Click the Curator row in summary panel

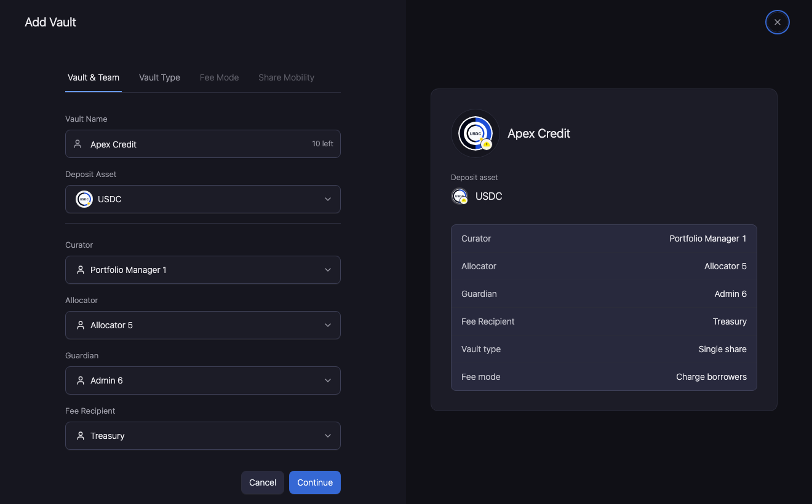coord(604,238)
